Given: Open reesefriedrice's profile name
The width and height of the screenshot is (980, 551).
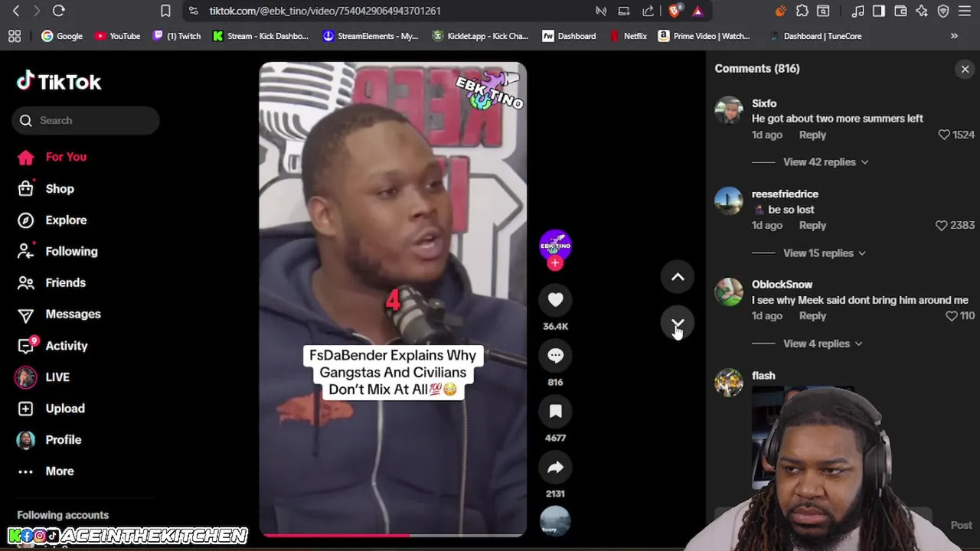Looking at the screenshot, I should (785, 194).
